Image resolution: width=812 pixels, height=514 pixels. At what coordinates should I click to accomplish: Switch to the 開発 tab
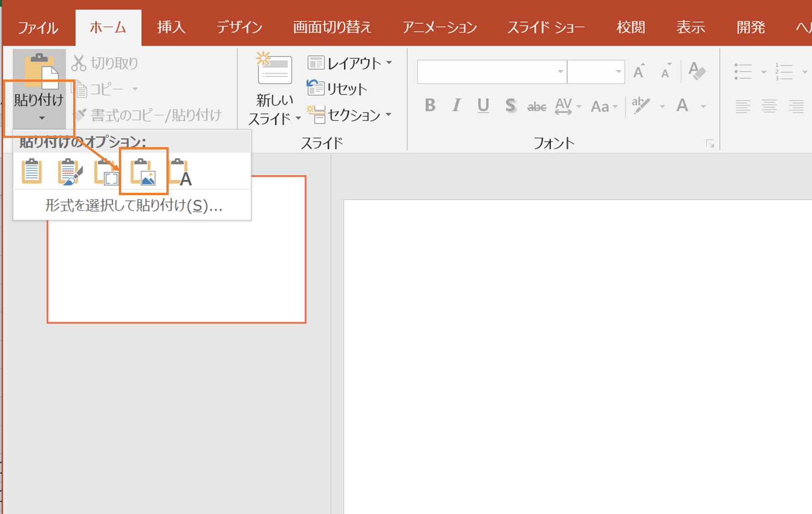coord(751,27)
